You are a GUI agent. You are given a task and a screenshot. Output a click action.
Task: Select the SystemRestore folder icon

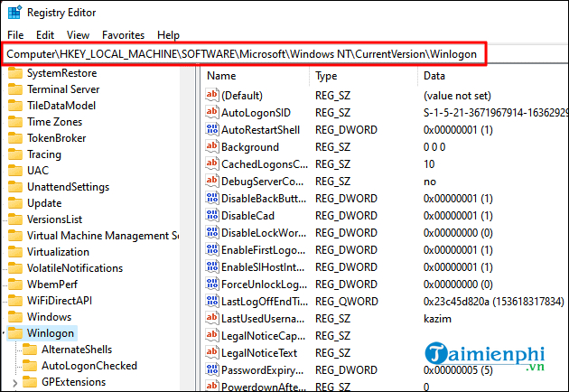point(15,73)
